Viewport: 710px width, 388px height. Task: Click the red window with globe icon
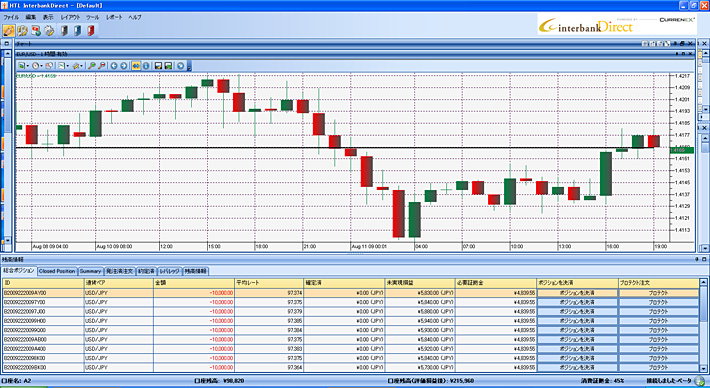pyautogui.click(x=36, y=31)
